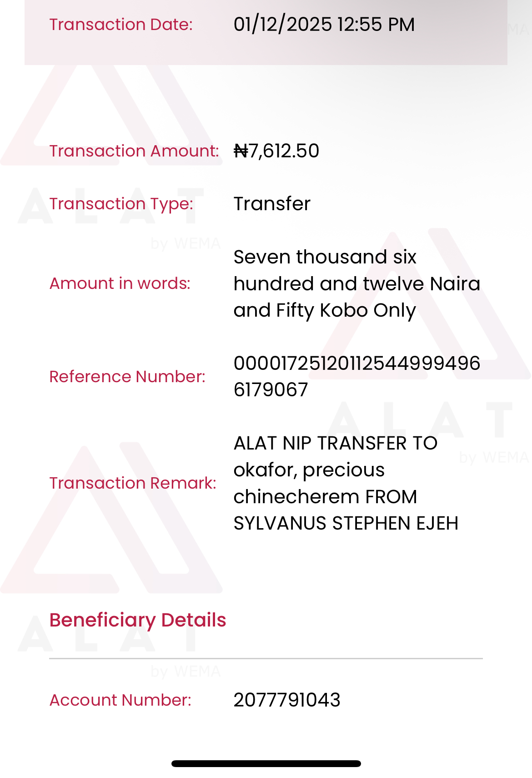Tap the Transaction Remark label
This screenshot has width=532, height=778.
pyautogui.click(x=133, y=483)
